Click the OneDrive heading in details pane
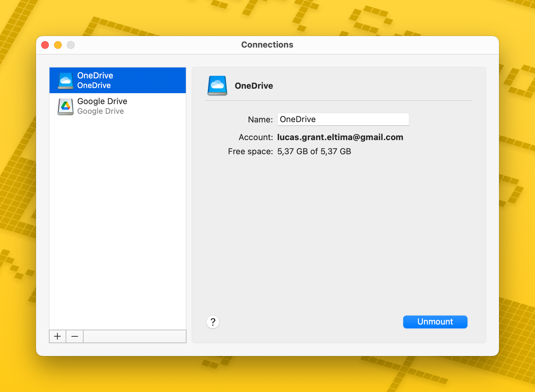 [254, 86]
